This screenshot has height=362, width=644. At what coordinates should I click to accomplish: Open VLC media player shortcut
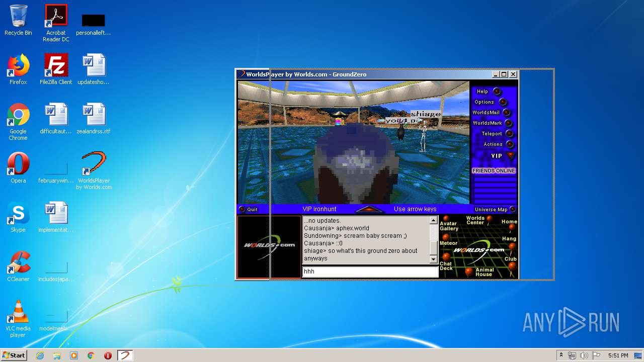coord(18,319)
